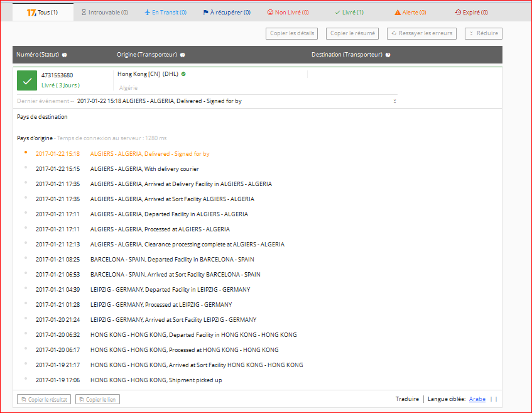Select the À récupérer (0) tab
This screenshot has height=413, width=532.
227,12
